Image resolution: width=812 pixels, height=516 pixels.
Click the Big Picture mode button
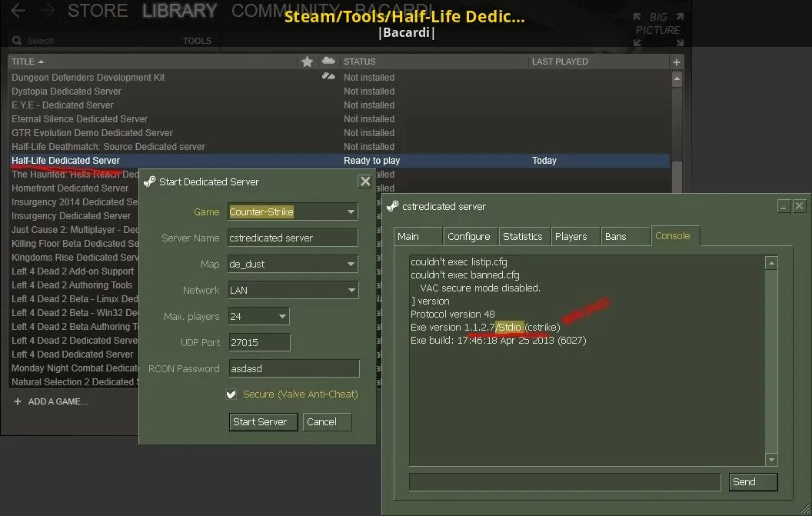(658, 30)
